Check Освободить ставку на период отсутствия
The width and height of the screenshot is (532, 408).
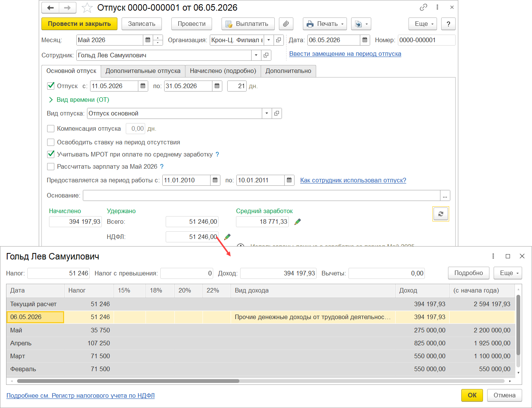tap(51, 142)
